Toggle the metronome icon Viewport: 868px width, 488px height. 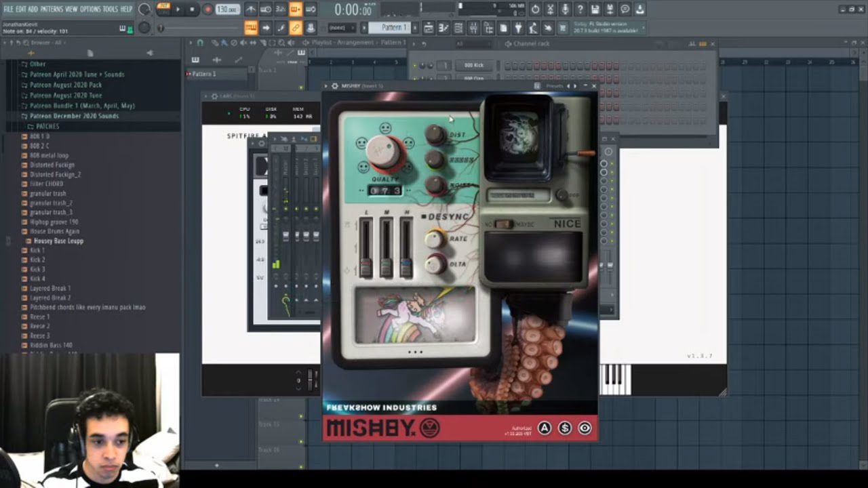[x=251, y=9]
